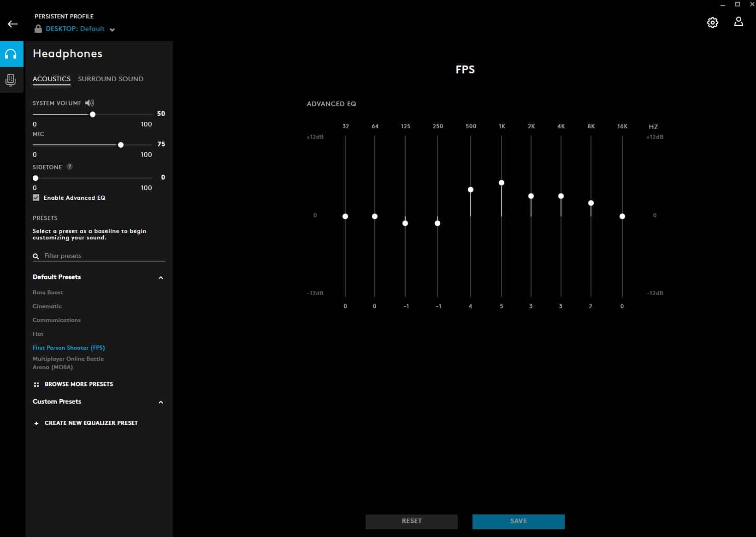Maximize the application window
Screen dimensions: 756x537
pos(738,4)
